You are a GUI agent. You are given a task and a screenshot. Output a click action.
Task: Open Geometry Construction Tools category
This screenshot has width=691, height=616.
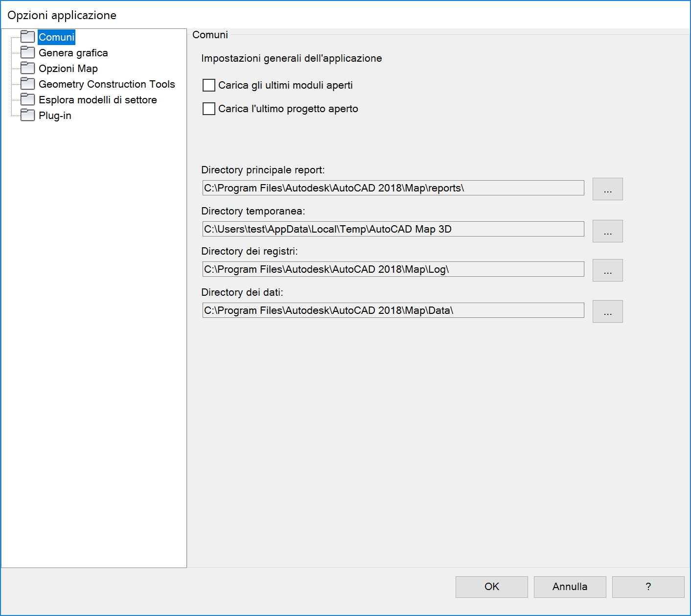point(107,84)
